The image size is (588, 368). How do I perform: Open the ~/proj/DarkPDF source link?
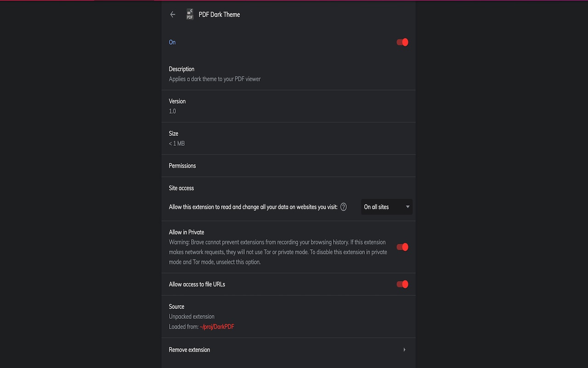click(x=217, y=326)
